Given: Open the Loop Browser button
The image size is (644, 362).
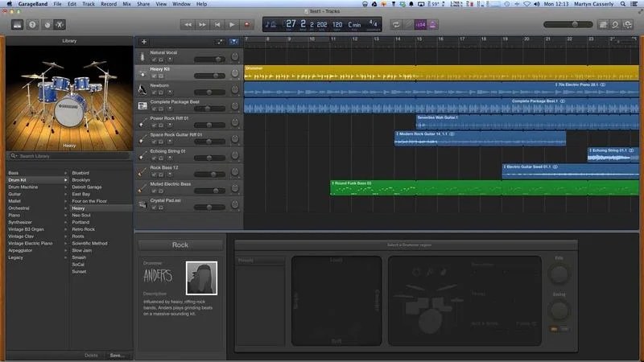Looking at the screenshot, I should point(615,25).
